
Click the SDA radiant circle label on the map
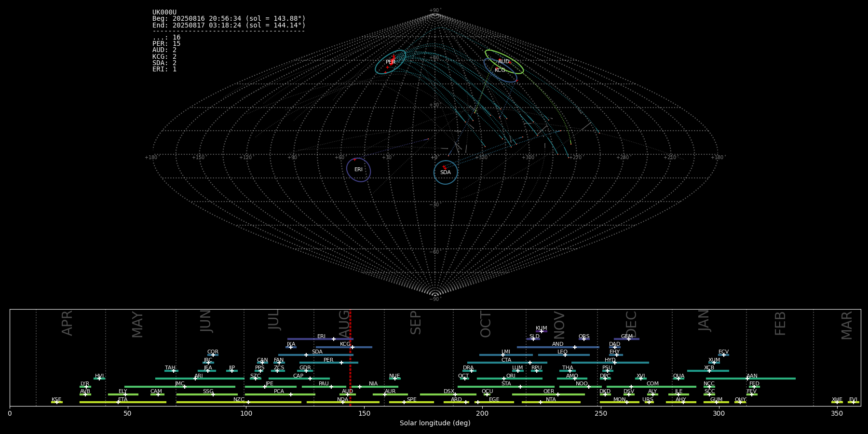(446, 173)
